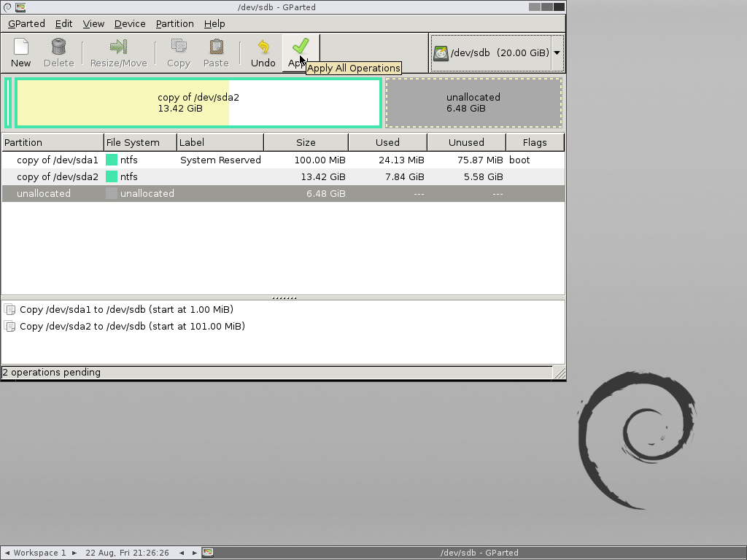The width and height of the screenshot is (747, 560).
Task: Click the GParted icon in the taskbar
Action: (x=208, y=553)
